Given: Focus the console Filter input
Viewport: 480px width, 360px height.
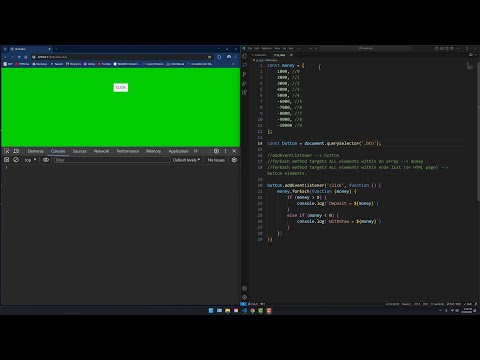Looking at the screenshot, I should 112,160.
